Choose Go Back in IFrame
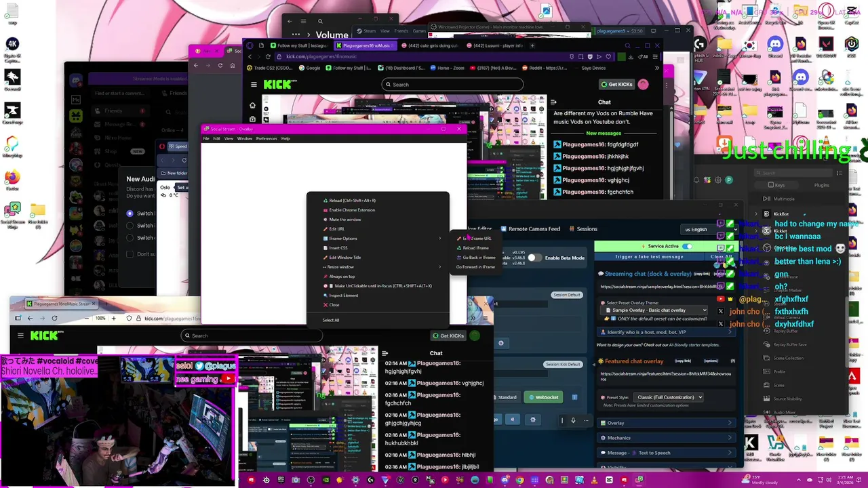This screenshot has width=868, height=488. (x=476, y=258)
